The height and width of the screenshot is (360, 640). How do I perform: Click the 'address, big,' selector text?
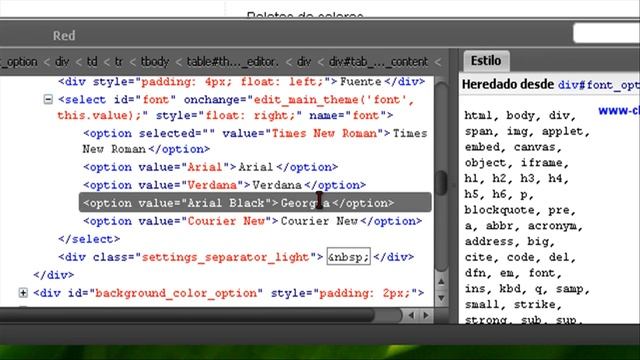pyautogui.click(x=509, y=241)
